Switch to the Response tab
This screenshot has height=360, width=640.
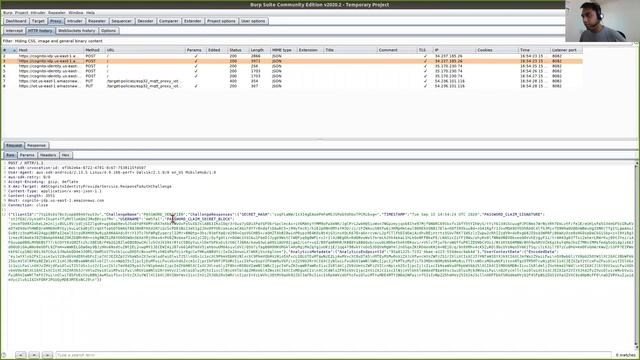36,145
